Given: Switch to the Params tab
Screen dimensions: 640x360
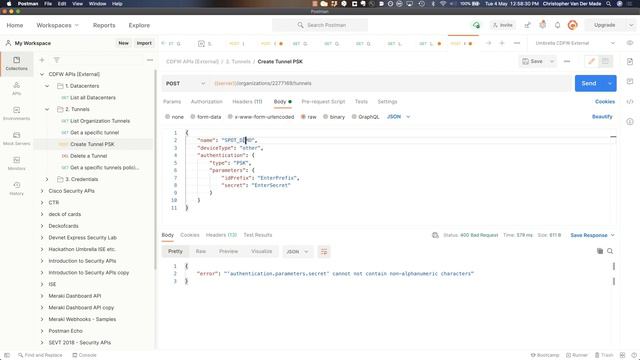Looking at the screenshot, I should click(x=172, y=102).
